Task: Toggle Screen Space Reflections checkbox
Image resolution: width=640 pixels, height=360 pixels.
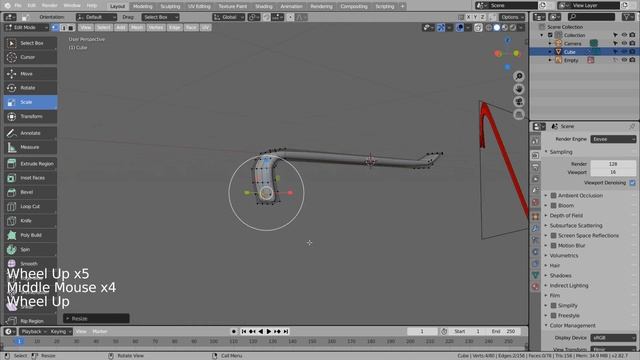Action: (x=553, y=236)
